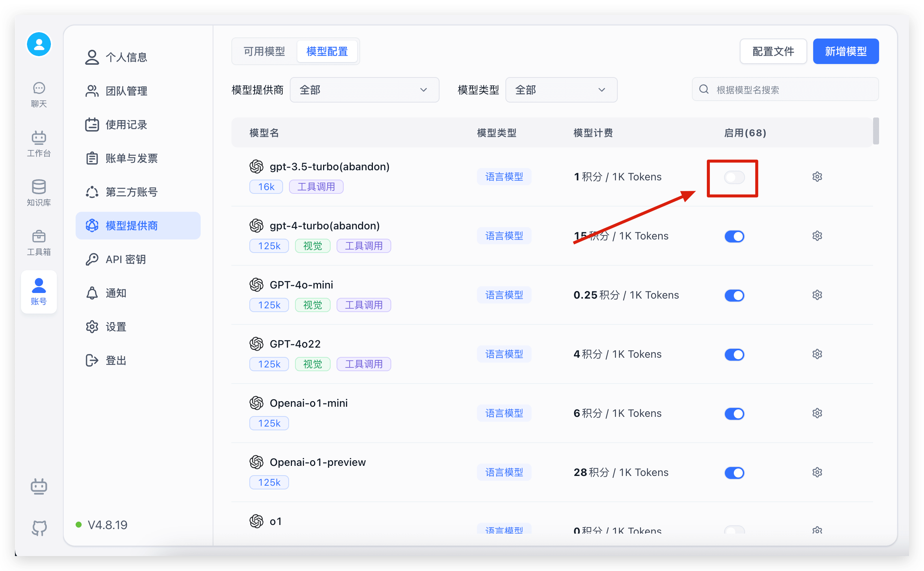Switch to the 可用模型 tab
This screenshot has height=571, width=924.
click(264, 51)
